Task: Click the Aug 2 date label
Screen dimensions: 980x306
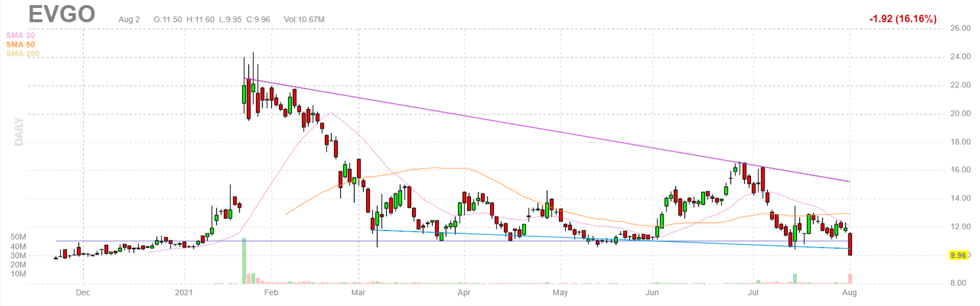Action: point(129,19)
